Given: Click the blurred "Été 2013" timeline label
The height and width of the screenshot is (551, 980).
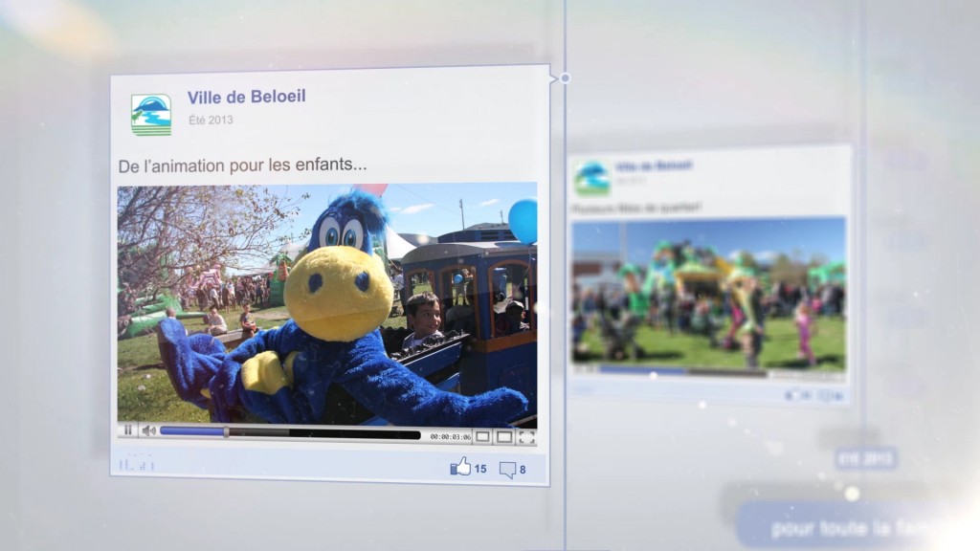Looking at the screenshot, I should click(865, 458).
